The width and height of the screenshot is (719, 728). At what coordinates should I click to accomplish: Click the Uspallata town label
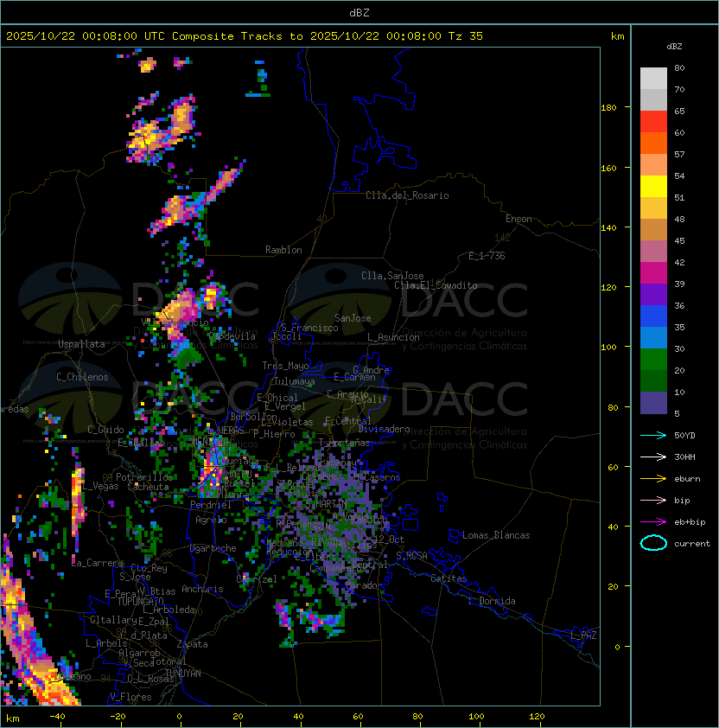(81, 344)
